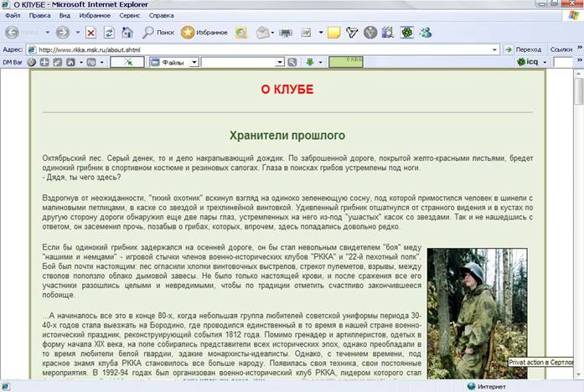Click the Back navigation button
The height and width of the screenshot is (392, 584).
click(13, 33)
